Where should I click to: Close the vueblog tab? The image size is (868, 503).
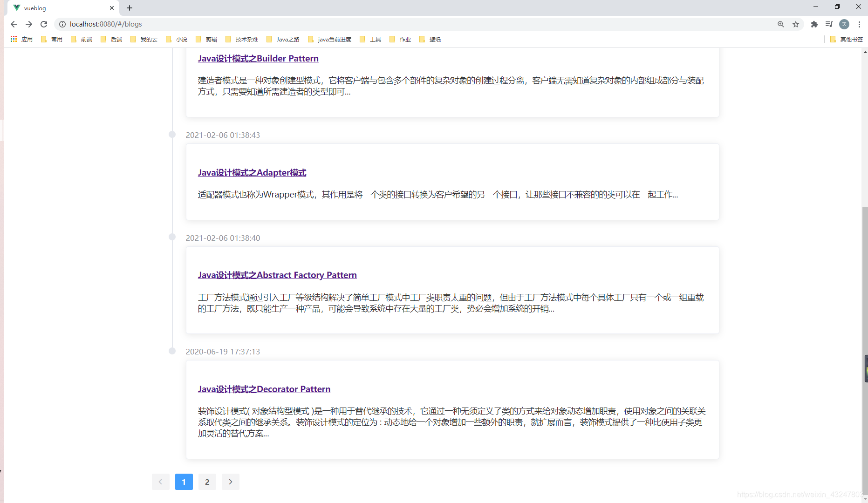(x=112, y=8)
